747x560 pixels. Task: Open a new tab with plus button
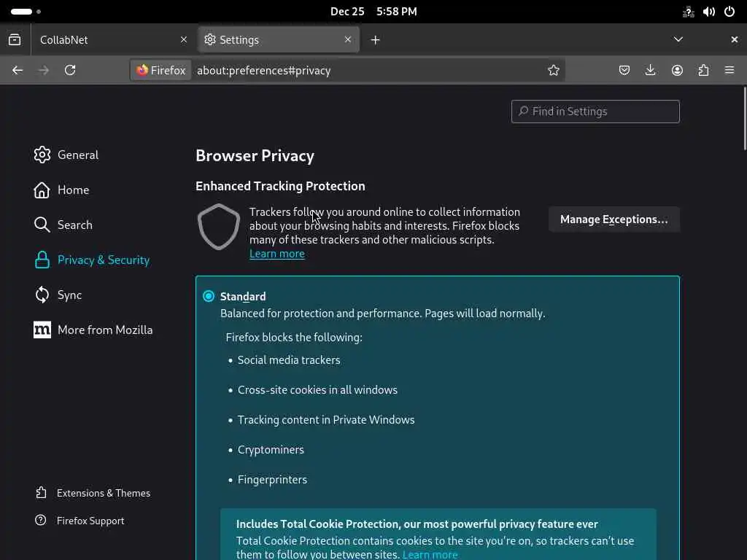[375, 39]
